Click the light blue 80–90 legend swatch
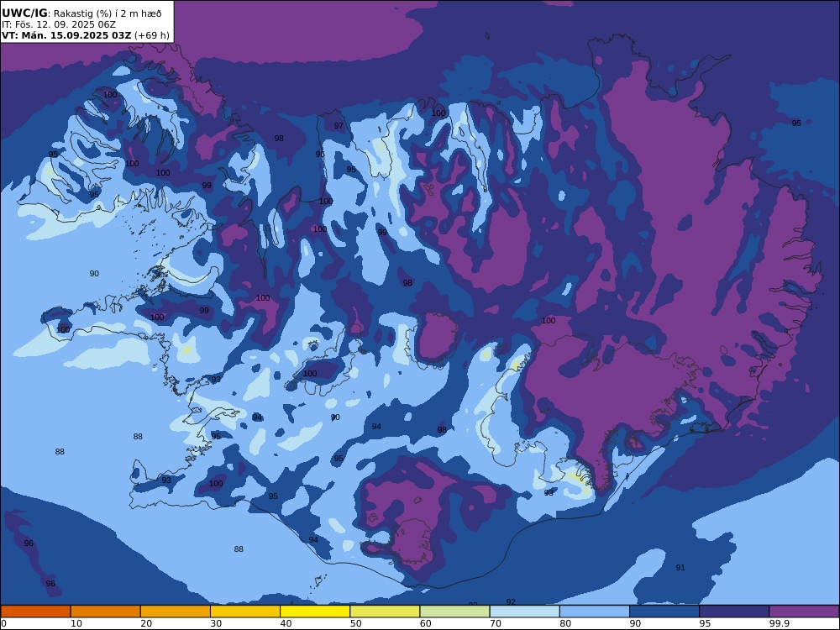Viewport: 840px width, 630px height. coord(595,612)
